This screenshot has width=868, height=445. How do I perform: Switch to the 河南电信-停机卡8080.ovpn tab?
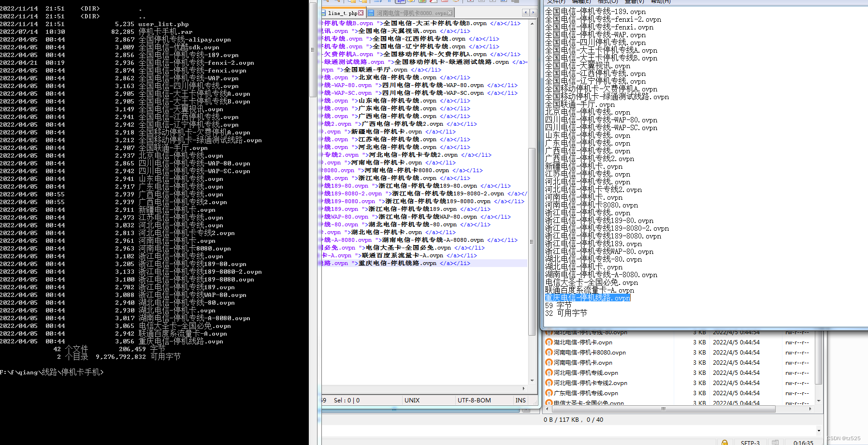tap(411, 13)
